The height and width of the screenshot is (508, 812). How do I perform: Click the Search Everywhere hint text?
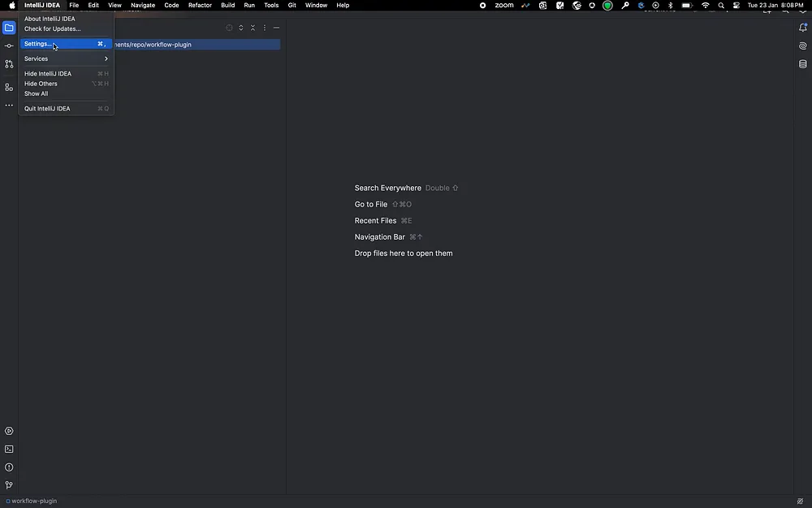(388, 189)
